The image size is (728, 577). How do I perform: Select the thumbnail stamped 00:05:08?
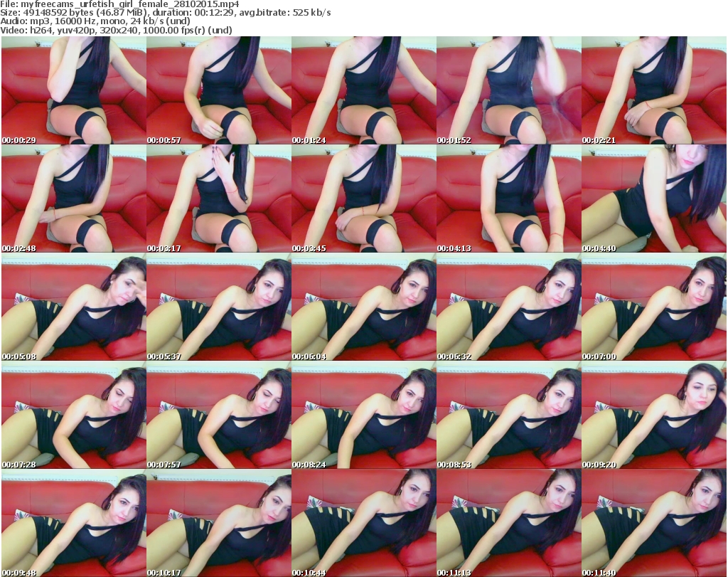(x=74, y=307)
